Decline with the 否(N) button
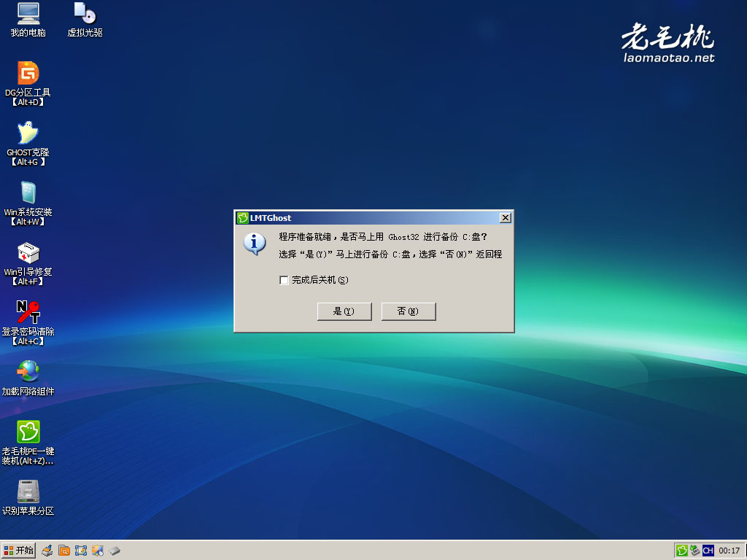747x560 pixels. point(409,311)
